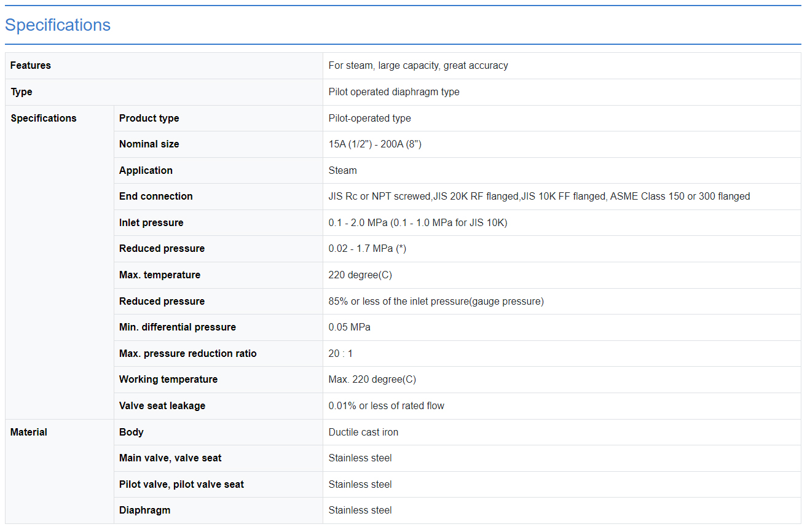Select the Application value 'Steam'
The width and height of the screenshot is (802, 532).
[342, 171]
